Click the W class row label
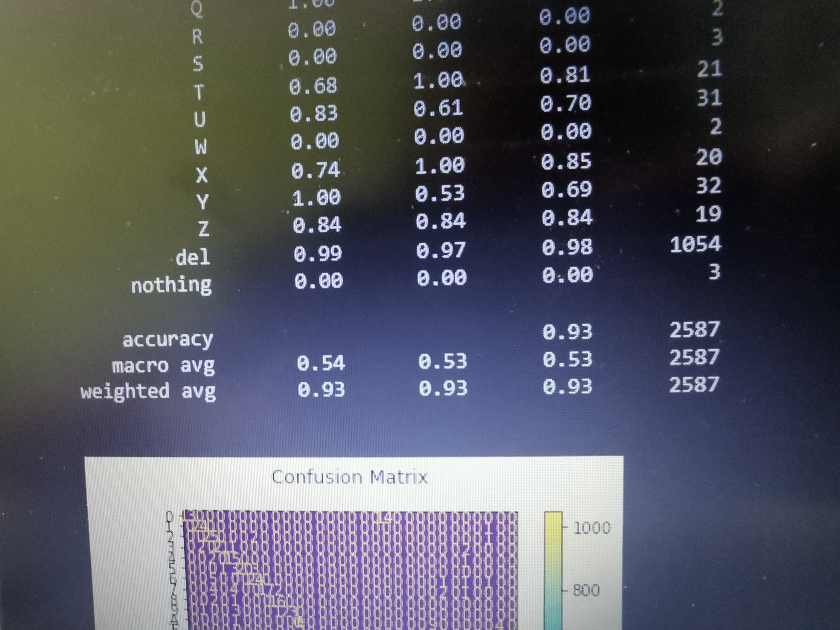 [201, 147]
